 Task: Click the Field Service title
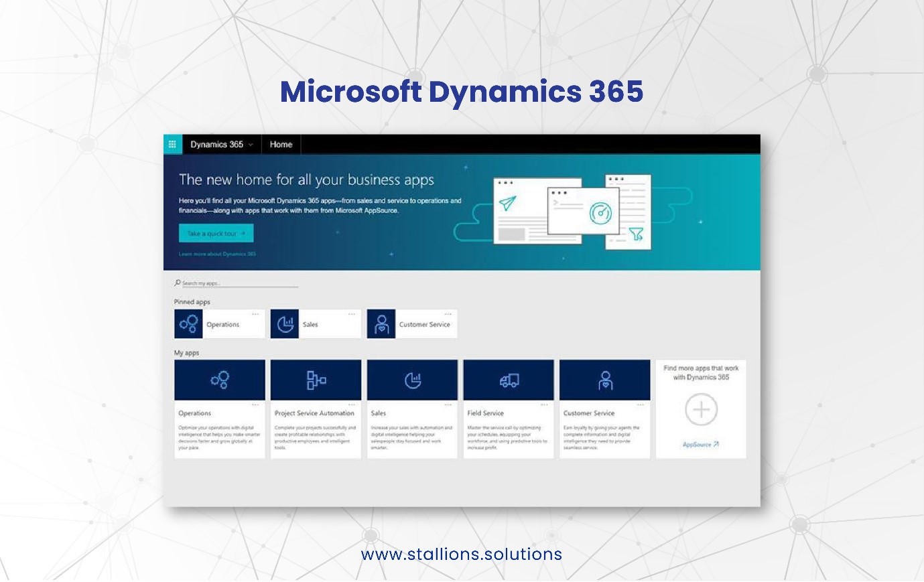click(485, 413)
